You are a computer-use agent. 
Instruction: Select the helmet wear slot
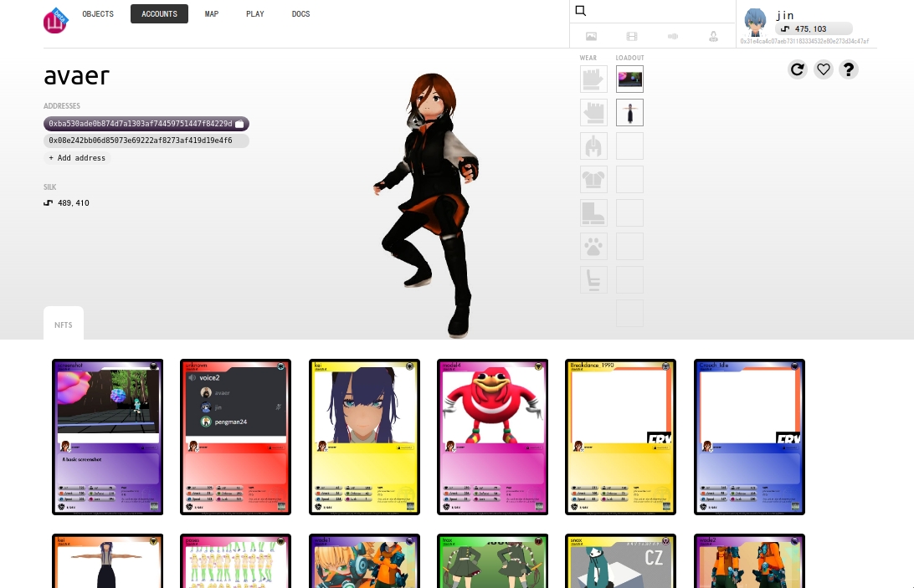click(x=593, y=146)
